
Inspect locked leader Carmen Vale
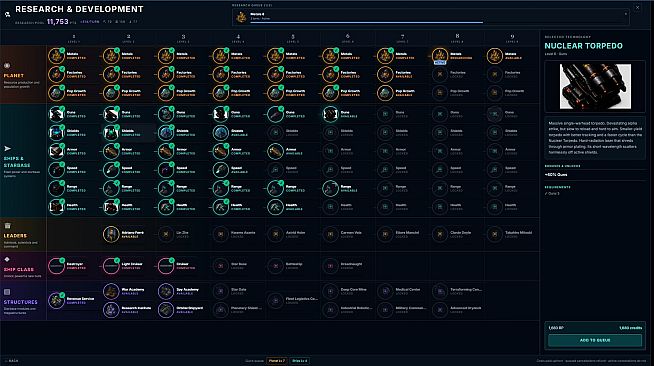[330, 234]
